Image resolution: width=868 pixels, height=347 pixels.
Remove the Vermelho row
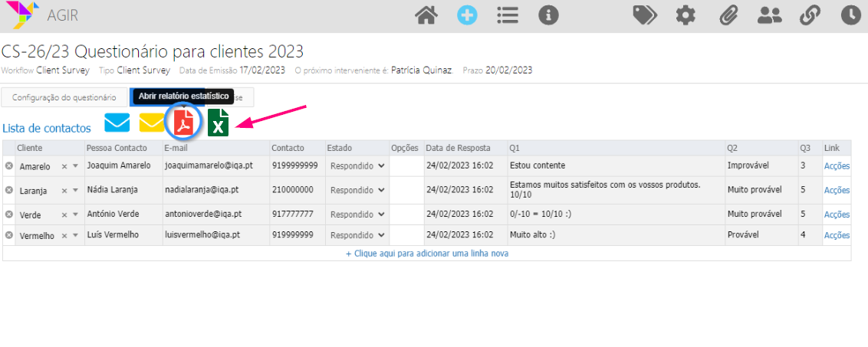pos(9,235)
